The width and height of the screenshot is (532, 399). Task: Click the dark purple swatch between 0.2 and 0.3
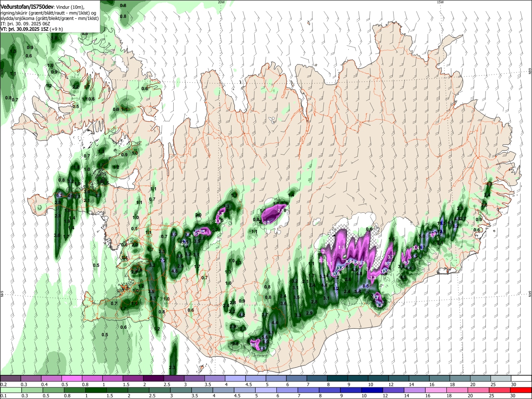(10, 379)
